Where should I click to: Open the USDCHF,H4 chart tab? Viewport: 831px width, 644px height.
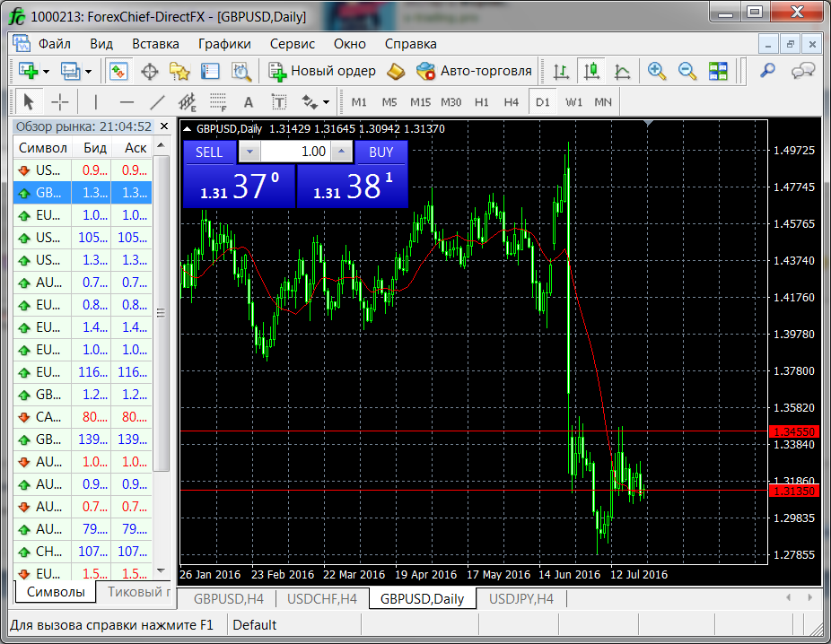point(322,599)
